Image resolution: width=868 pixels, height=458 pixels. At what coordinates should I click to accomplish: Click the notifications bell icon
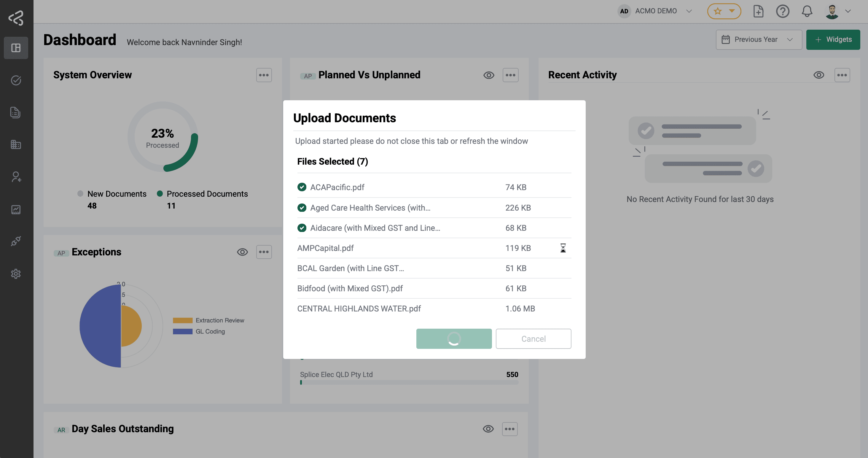point(807,11)
